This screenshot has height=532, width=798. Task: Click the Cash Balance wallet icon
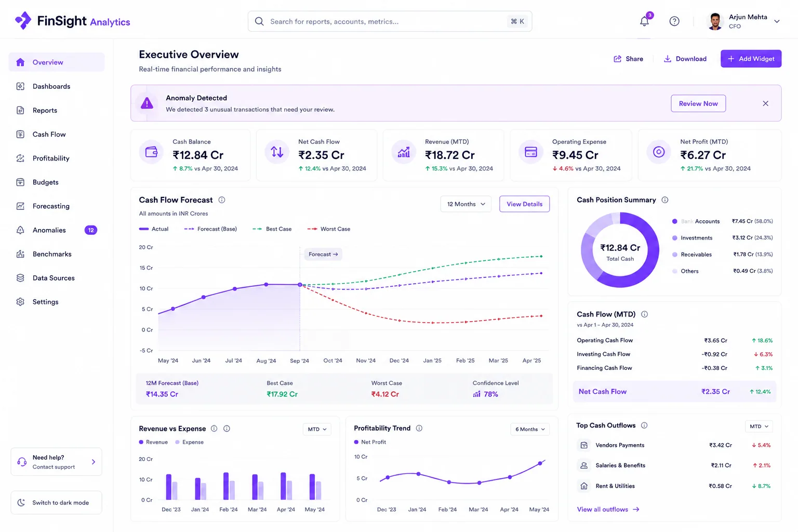[151, 152]
